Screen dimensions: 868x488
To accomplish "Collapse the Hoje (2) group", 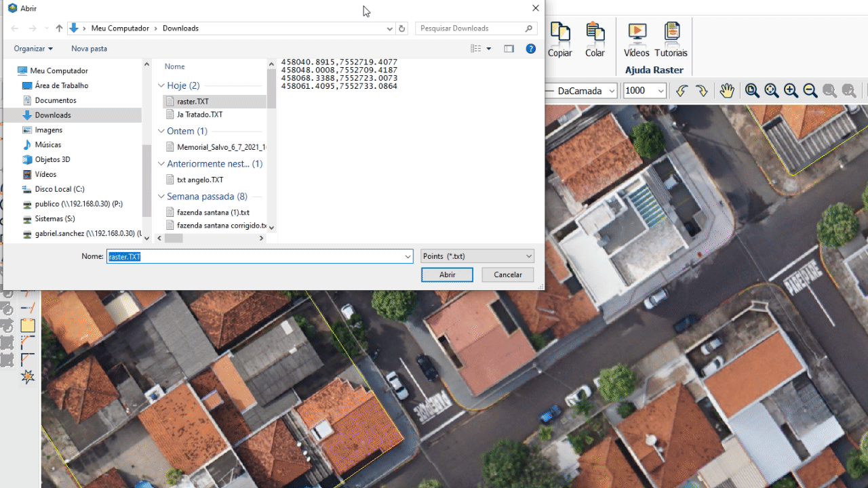I will click(161, 85).
